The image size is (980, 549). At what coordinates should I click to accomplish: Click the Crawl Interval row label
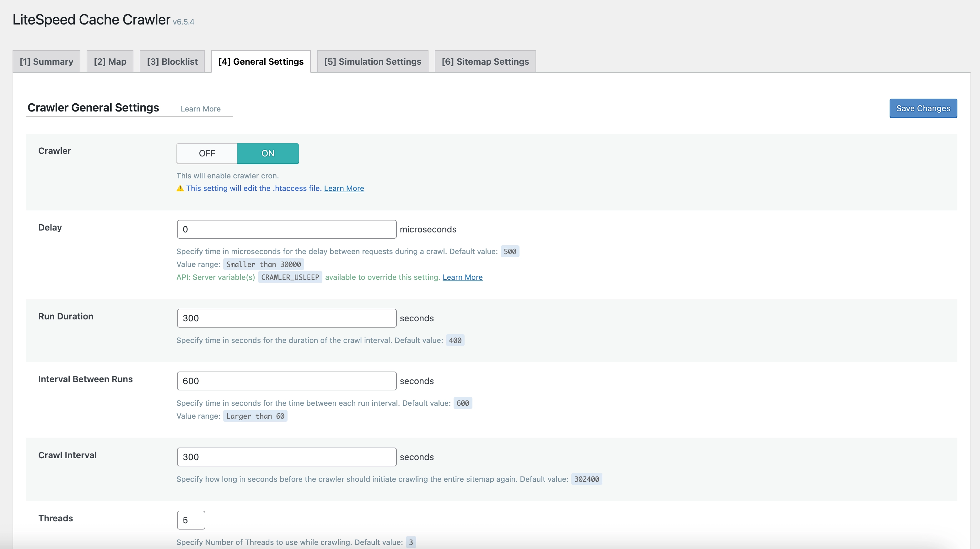(67, 455)
